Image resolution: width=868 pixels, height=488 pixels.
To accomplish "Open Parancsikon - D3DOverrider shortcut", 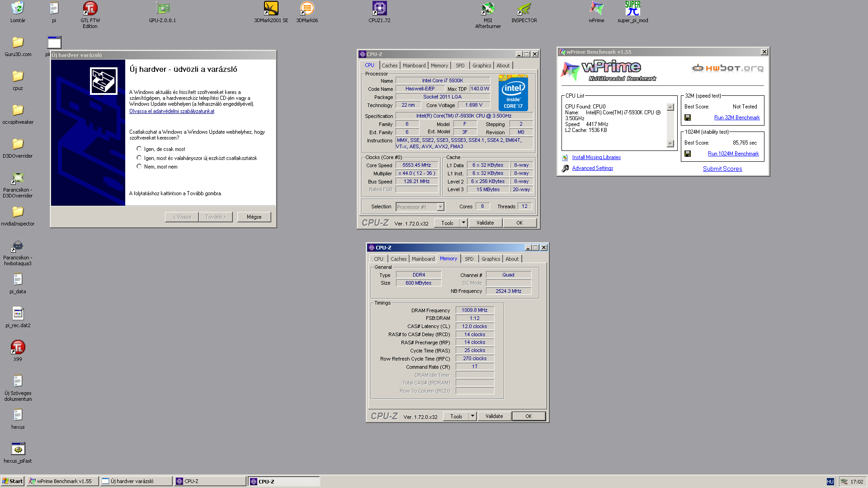I will [18, 185].
